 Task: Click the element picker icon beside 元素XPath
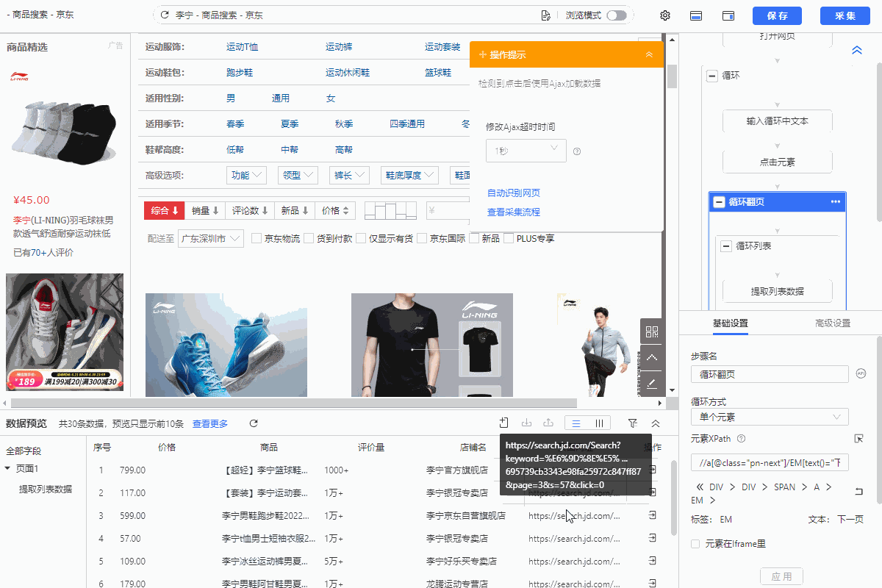858,439
